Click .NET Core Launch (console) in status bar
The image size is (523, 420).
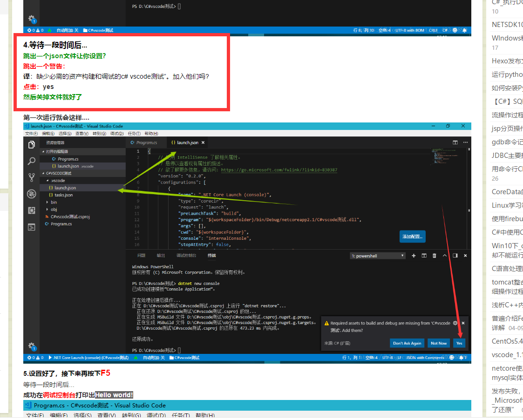pos(88,358)
